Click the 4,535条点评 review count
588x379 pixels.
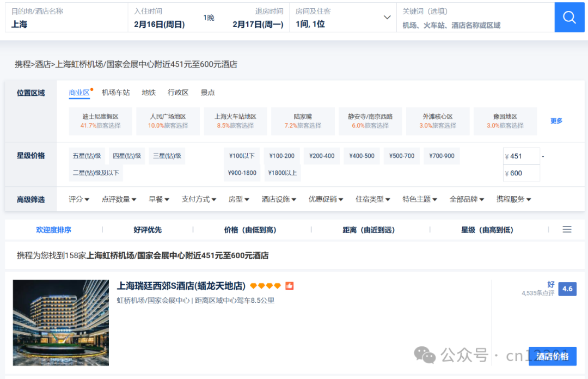[x=538, y=293]
